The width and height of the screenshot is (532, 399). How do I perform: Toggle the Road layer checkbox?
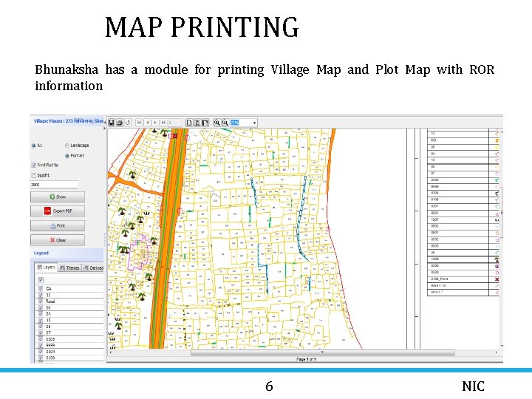point(41,301)
